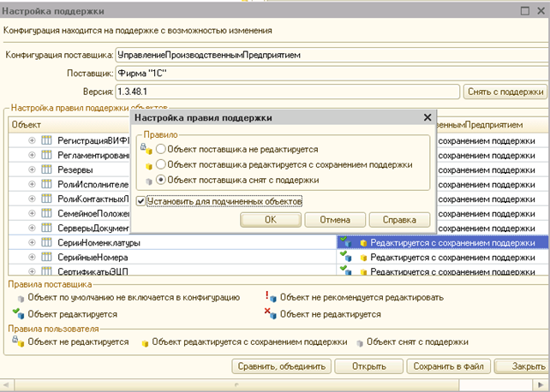Click the table icon beside СертификатыЭЦП
550x392 pixels.
47,271
